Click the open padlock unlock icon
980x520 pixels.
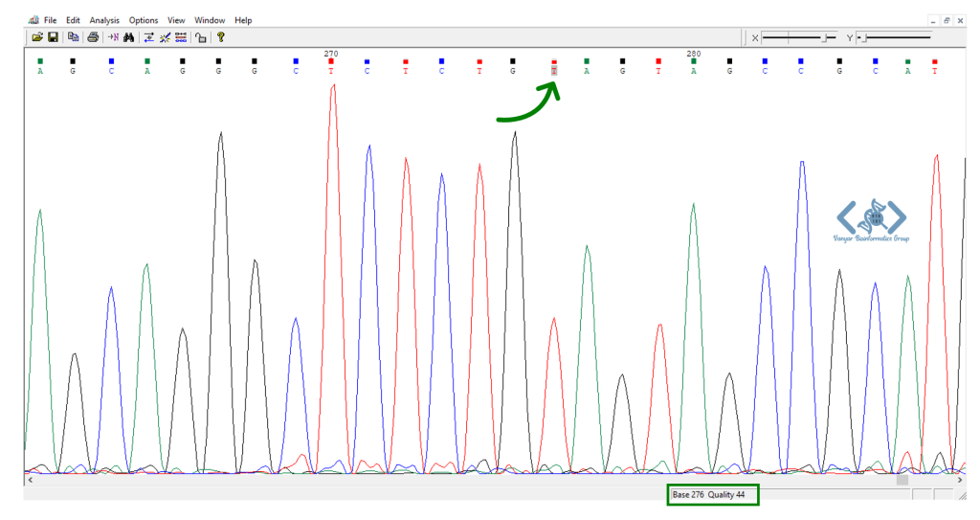tap(201, 37)
